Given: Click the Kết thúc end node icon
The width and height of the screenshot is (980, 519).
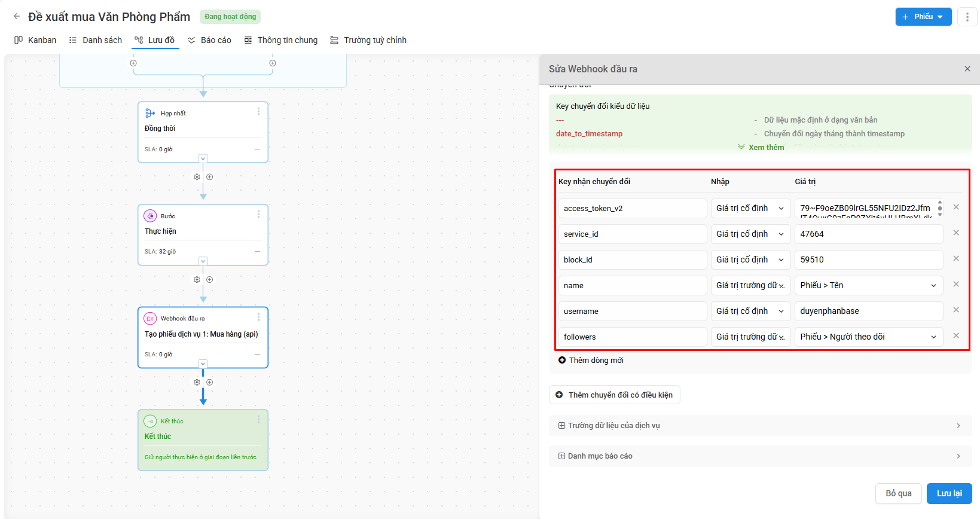Looking at the screenshot, I should (x=150, y=421).
